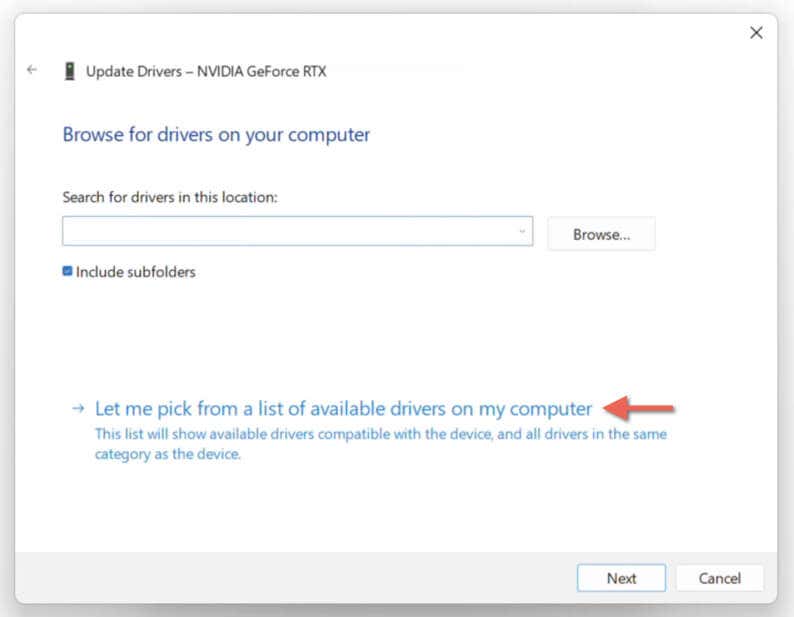Uncheck Include subfolders checkbox
Image resolution: width=794 pixels, height=617 pixels.
click(67, 271)
